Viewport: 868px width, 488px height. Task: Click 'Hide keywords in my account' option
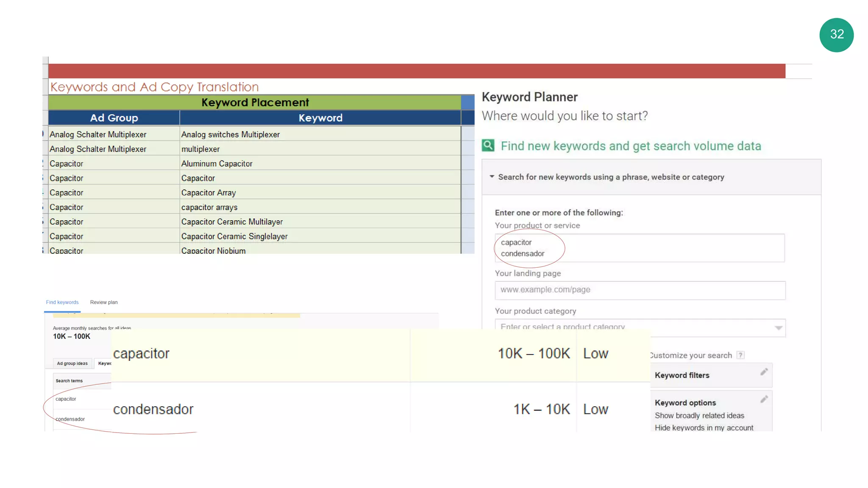[x=704, y=427]
